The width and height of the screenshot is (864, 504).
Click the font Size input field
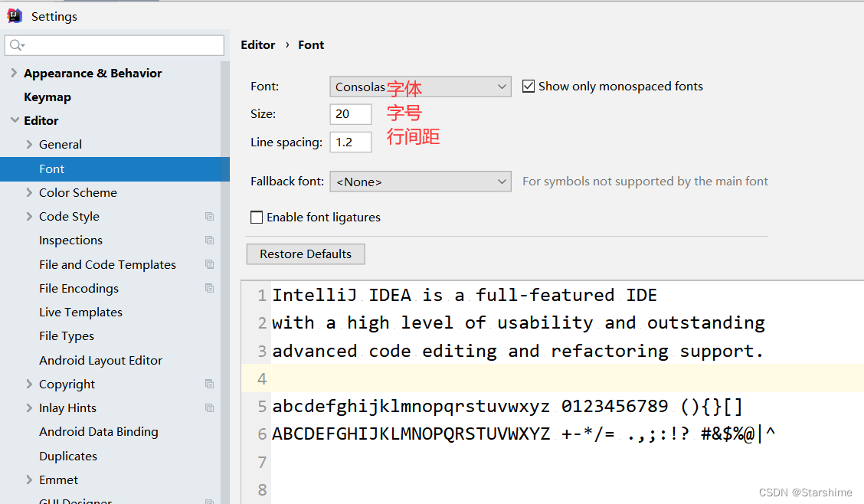point(350,113)
